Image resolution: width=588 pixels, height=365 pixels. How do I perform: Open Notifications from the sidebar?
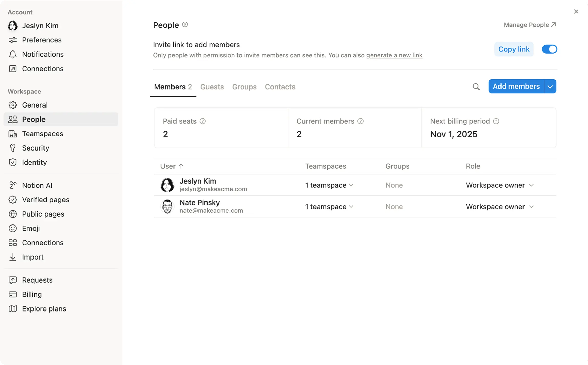[x=42, y=54]
